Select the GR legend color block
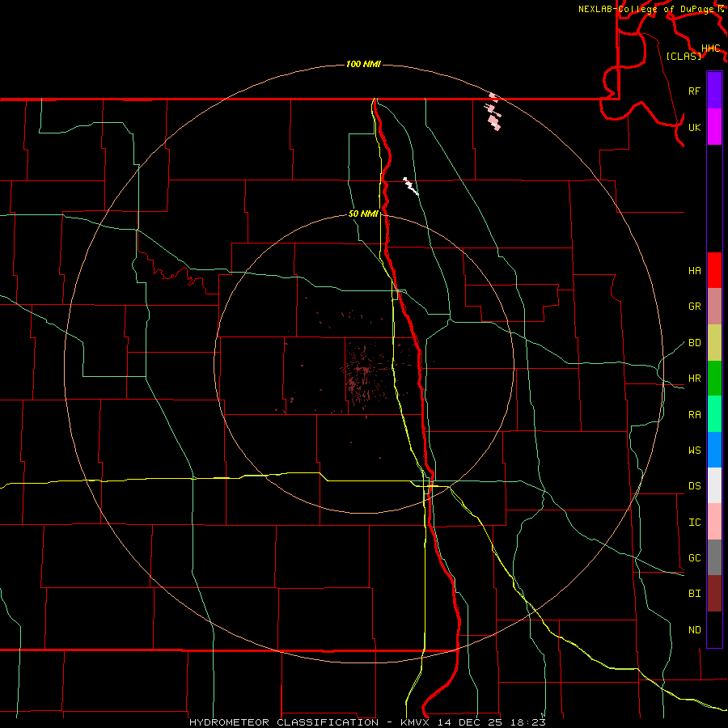Screen dimensions: 728x728 pos(714,307)
